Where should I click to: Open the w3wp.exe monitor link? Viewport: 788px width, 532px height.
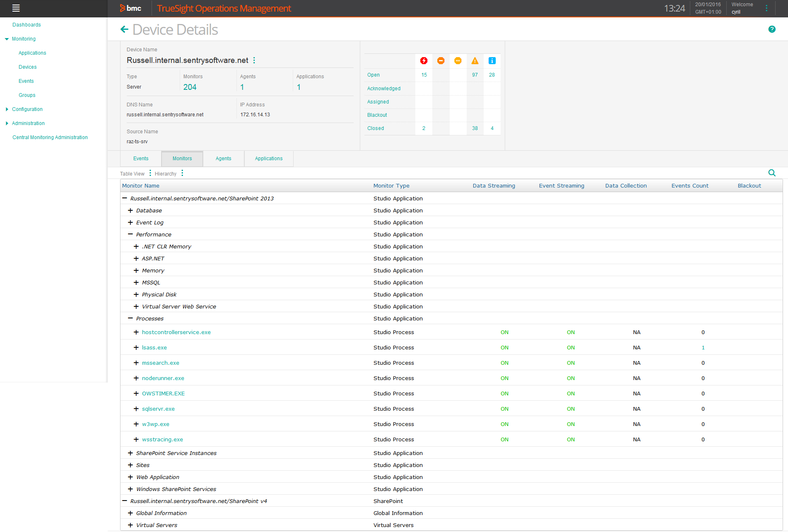click(156, 424)
